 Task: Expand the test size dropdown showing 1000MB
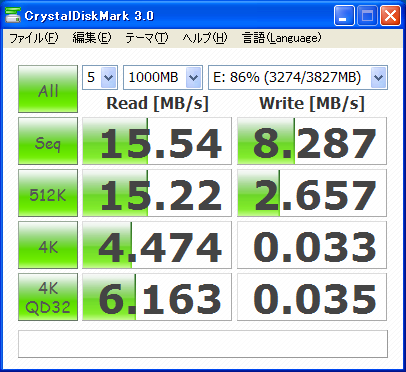coord(194,78)
